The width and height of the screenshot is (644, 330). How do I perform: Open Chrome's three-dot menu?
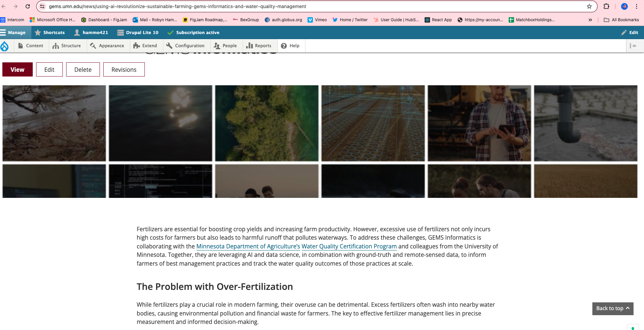point(637,6)
